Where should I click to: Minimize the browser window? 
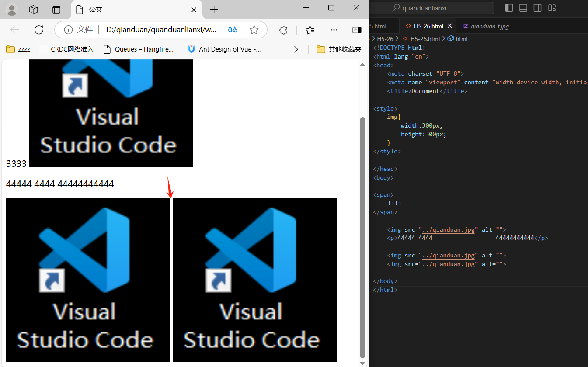[x=306, y=8]
